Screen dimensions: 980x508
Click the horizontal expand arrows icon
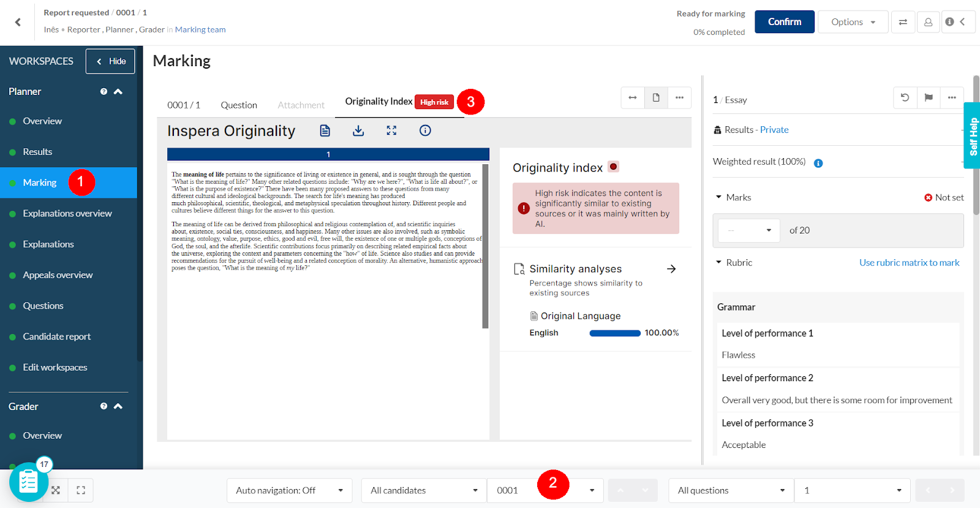633,97
